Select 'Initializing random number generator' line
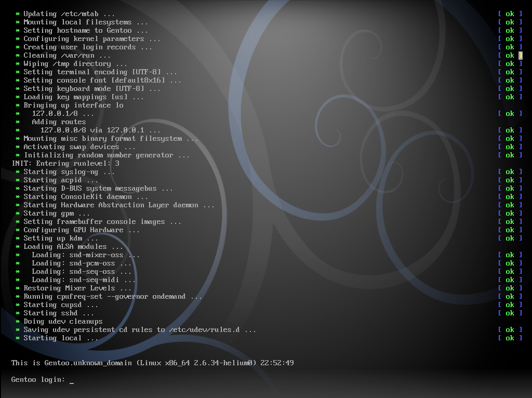 (x=106, y=155)
